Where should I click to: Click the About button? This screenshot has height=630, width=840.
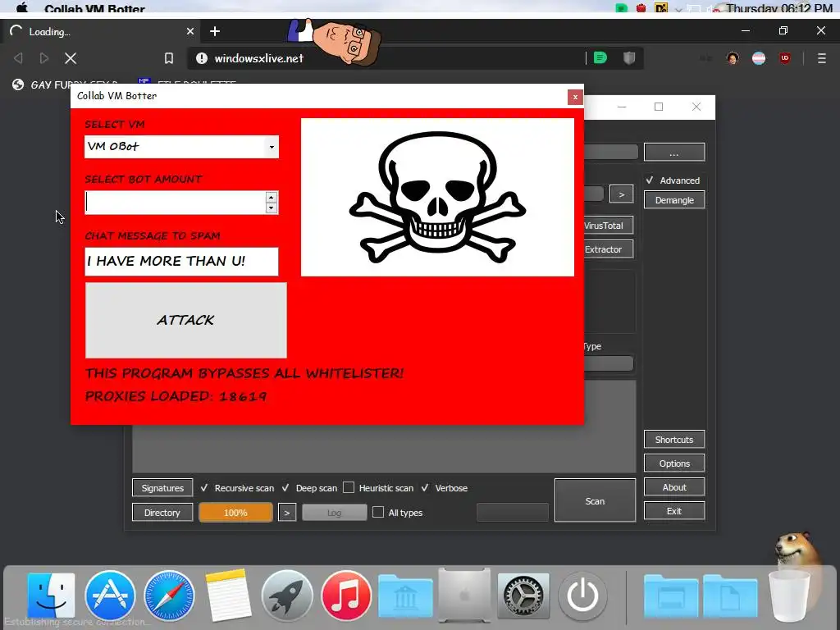coord(674,487)
